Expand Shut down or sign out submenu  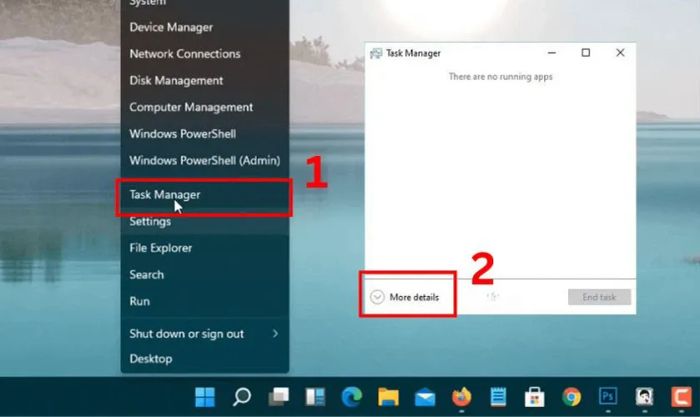coord(204,334)
